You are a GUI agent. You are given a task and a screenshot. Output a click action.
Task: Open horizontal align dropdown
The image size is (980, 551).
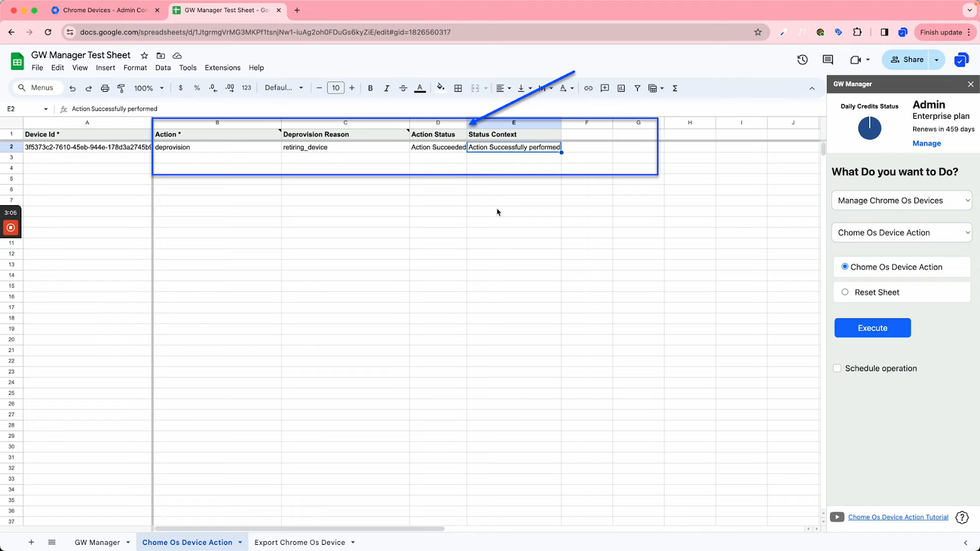(x=503, y=88)
